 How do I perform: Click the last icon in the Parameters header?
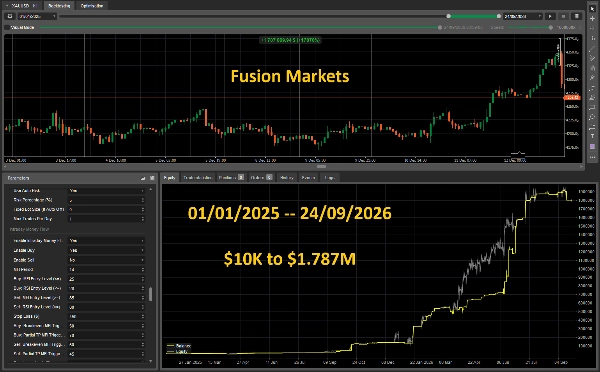152,178
